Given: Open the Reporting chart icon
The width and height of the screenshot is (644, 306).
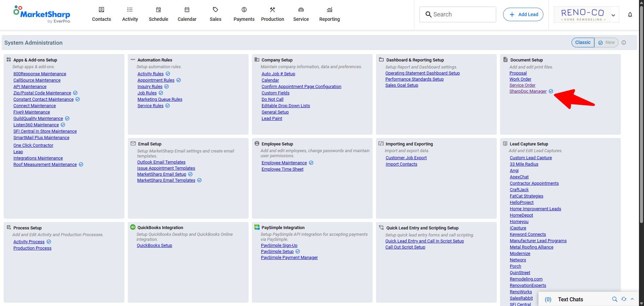Looking at the screenshot, I should (x=329, y=10).
